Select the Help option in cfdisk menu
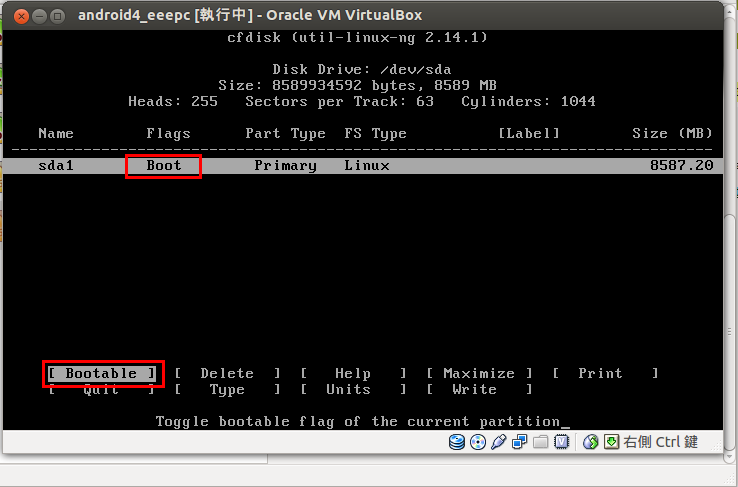Screen dimensions: 738x487 point(353,374)
